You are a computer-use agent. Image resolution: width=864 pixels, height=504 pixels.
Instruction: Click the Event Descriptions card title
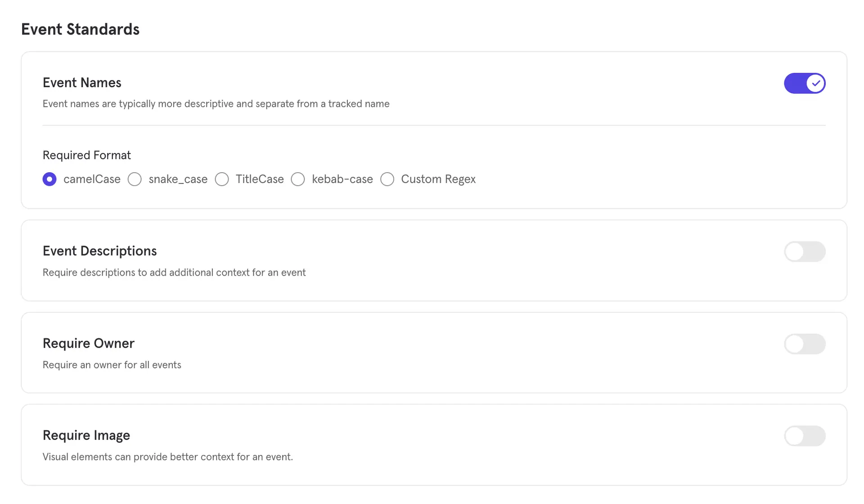coord(100,251)
